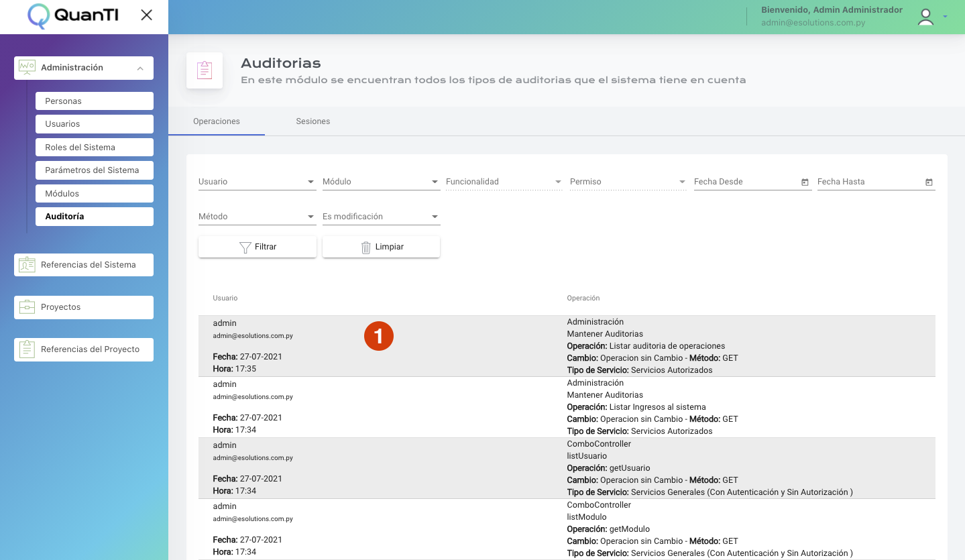The width and height of the screenshot is (965, 560).
Task: Click 'Operación: getUsuario' text
Action: 608,468
